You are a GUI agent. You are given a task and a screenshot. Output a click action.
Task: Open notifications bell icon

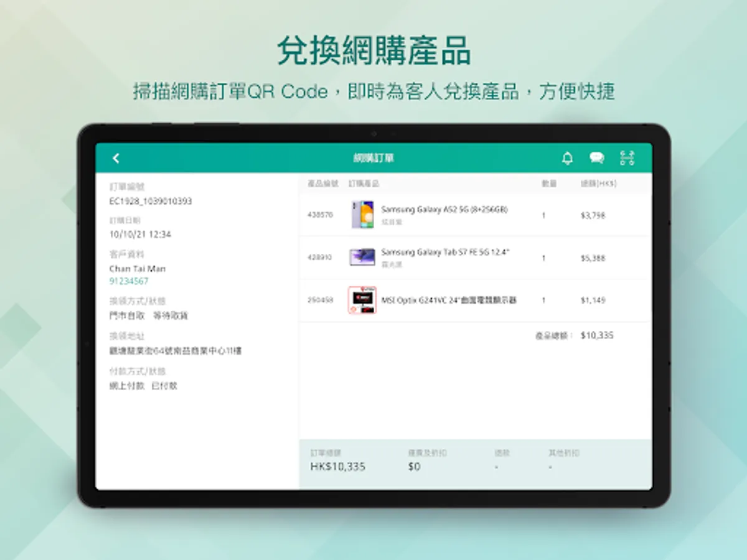click(x=567, y=158)
